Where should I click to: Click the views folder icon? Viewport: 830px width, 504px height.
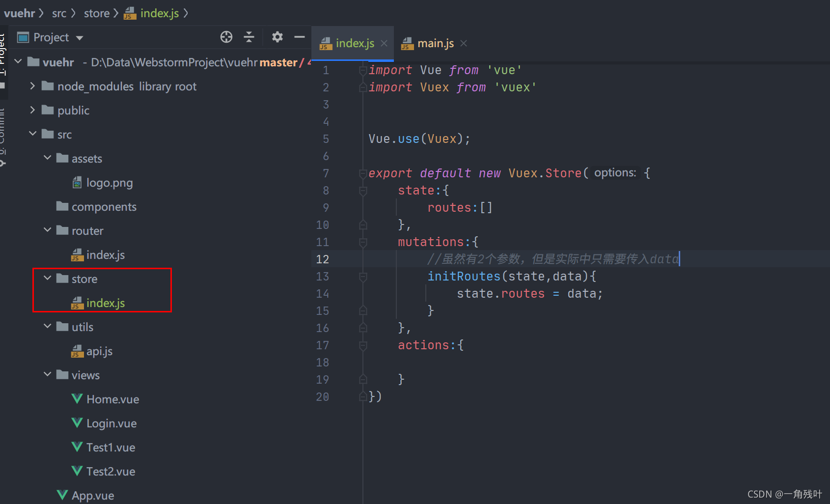click(62, 374)
